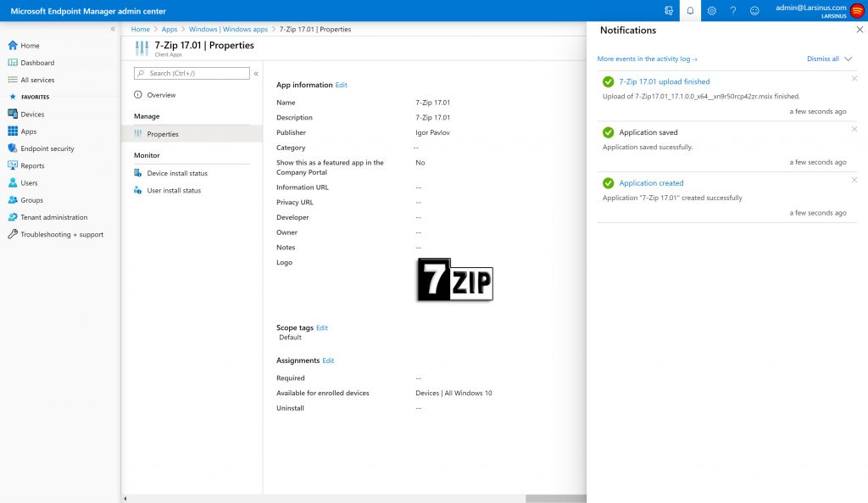Click the Igor Pavlov publisher value

pyautogui.click(x=432, y=132)
